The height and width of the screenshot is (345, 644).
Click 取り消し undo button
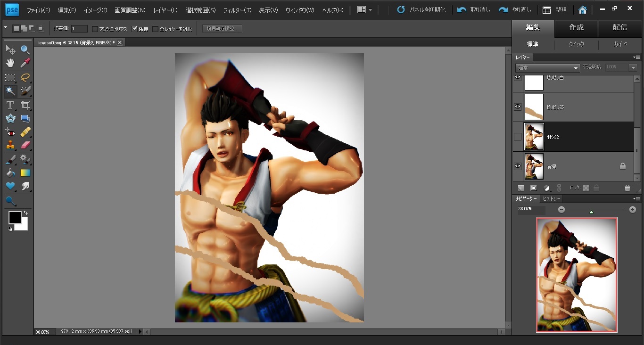point(474,10)
